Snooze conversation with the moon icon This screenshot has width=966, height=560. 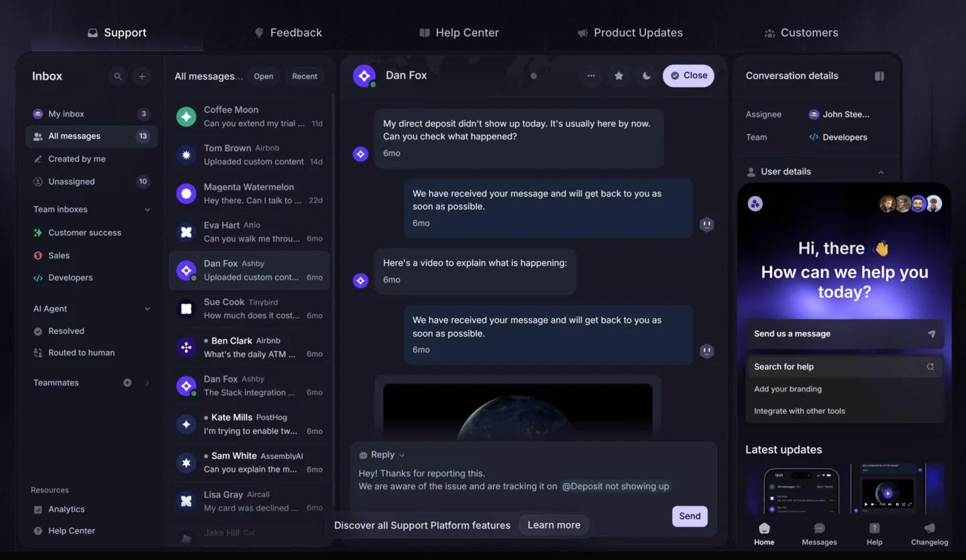point(646,76)
